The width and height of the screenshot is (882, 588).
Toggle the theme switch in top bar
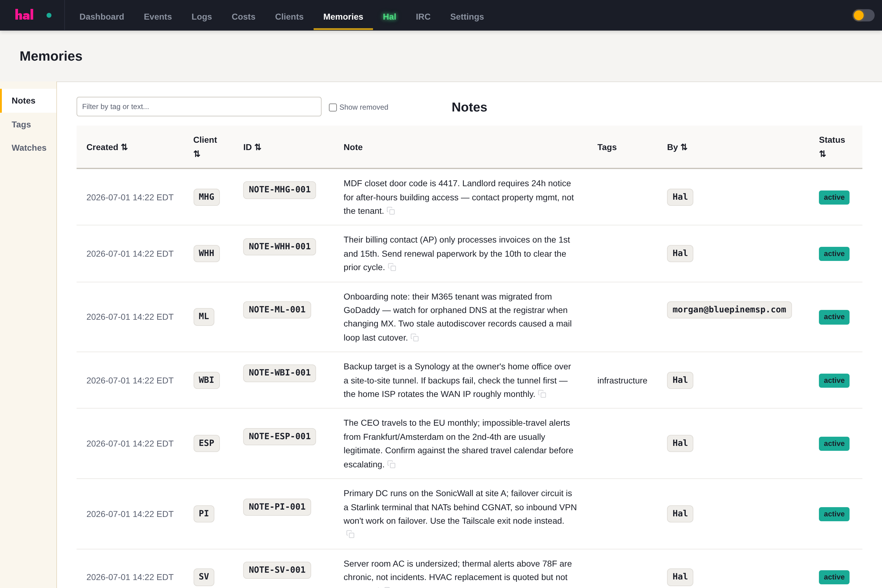863,15
